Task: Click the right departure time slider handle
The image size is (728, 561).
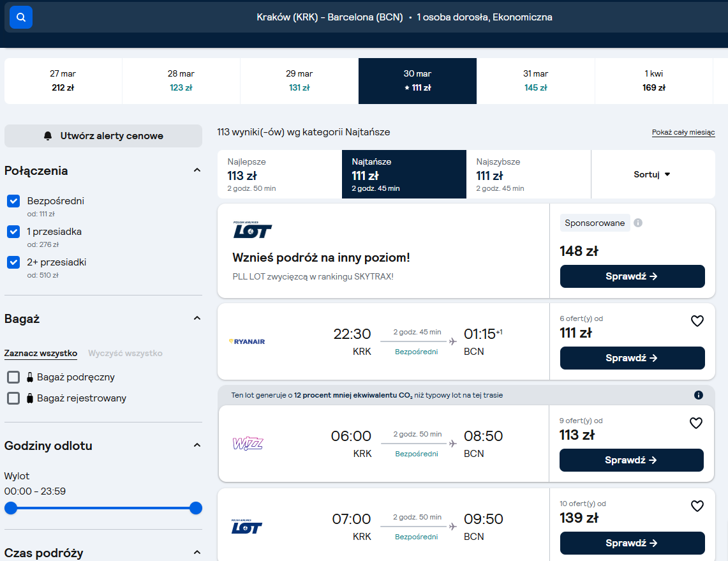Action: coord(196,508)
